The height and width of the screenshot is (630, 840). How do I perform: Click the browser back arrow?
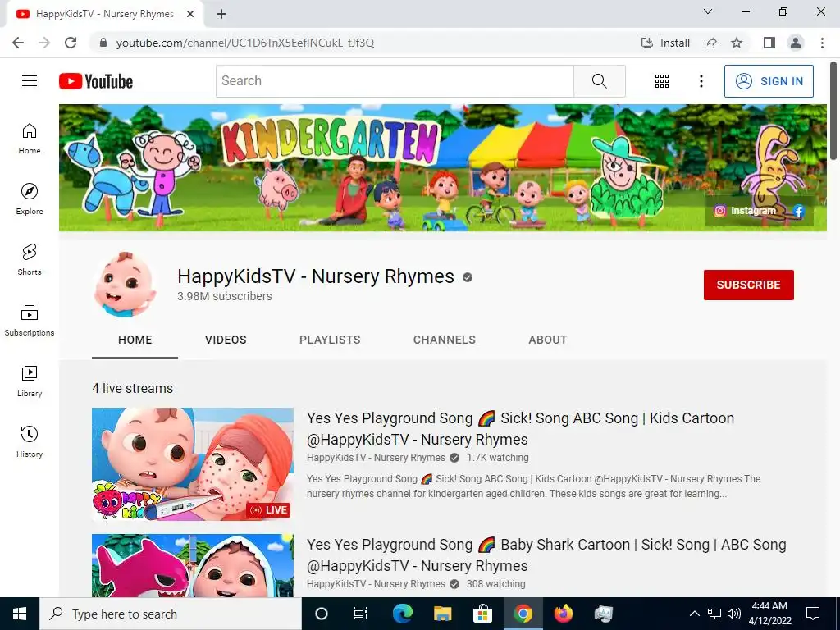(18, 43)
